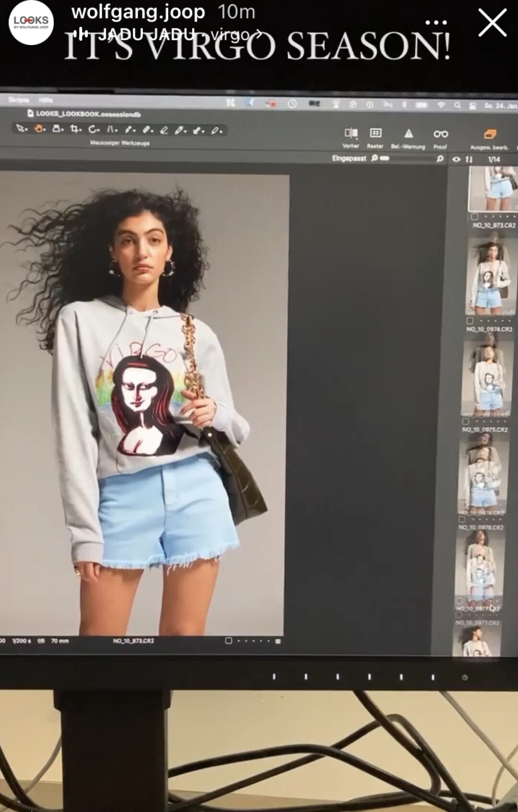
Task: Click the battery status icon
Action: 422,105
